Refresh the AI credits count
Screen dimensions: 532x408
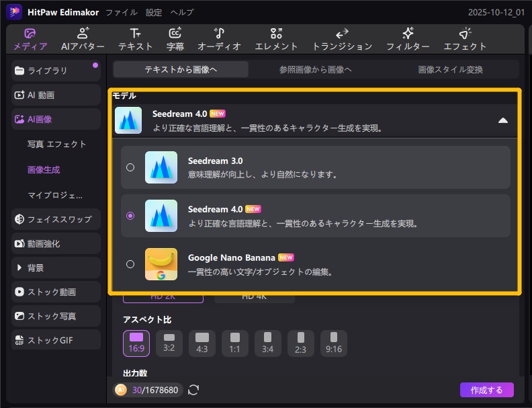(193, 390)
